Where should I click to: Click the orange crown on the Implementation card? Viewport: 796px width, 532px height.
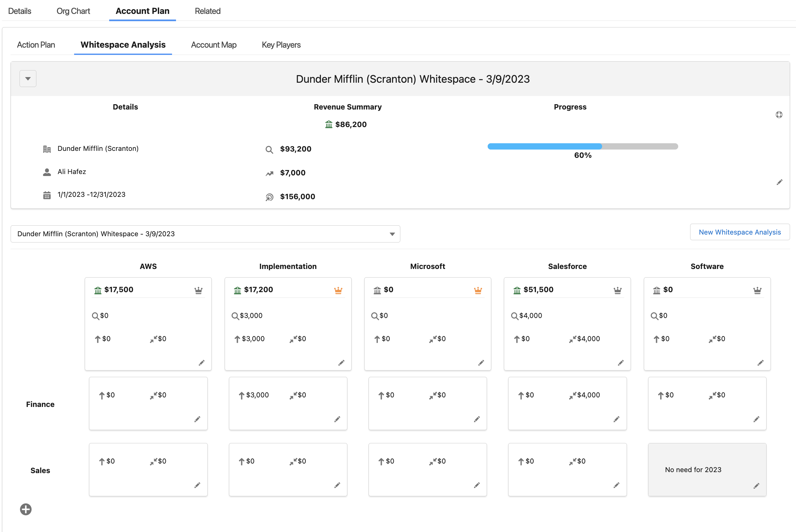point(338,290)
